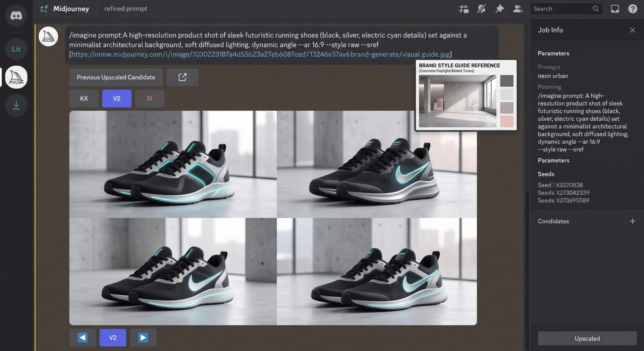
Task: Click Midjourney bot avatar on message
Action: (x=48, y=36)
